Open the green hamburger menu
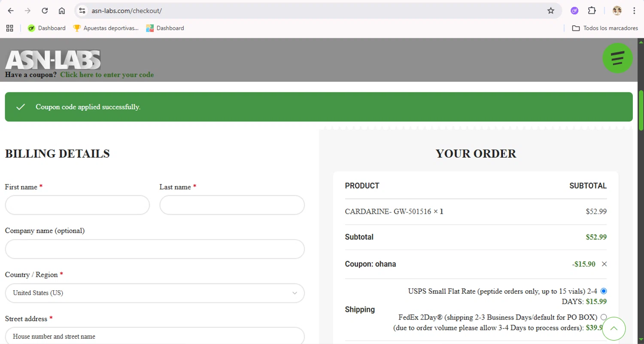Viewport: 644px width, 344px height. [x=617, y=58]
